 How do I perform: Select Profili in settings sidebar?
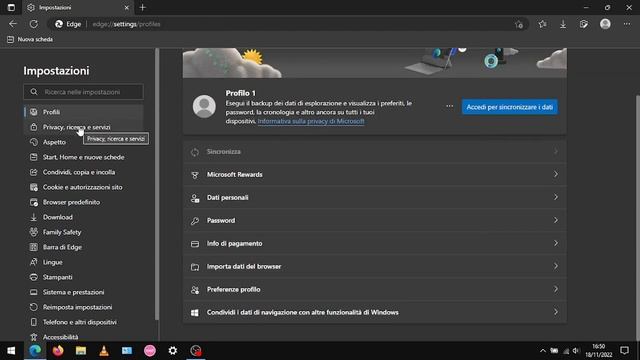click(84, 112)
